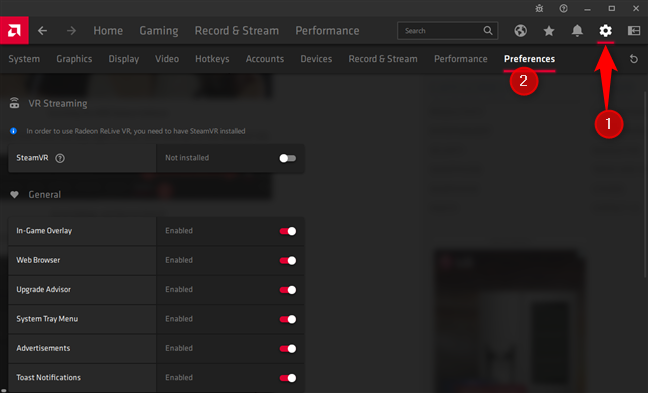Go forward with the right arrow
The width and height of the screenshot is (648, 393).
[x=71, y=31]
